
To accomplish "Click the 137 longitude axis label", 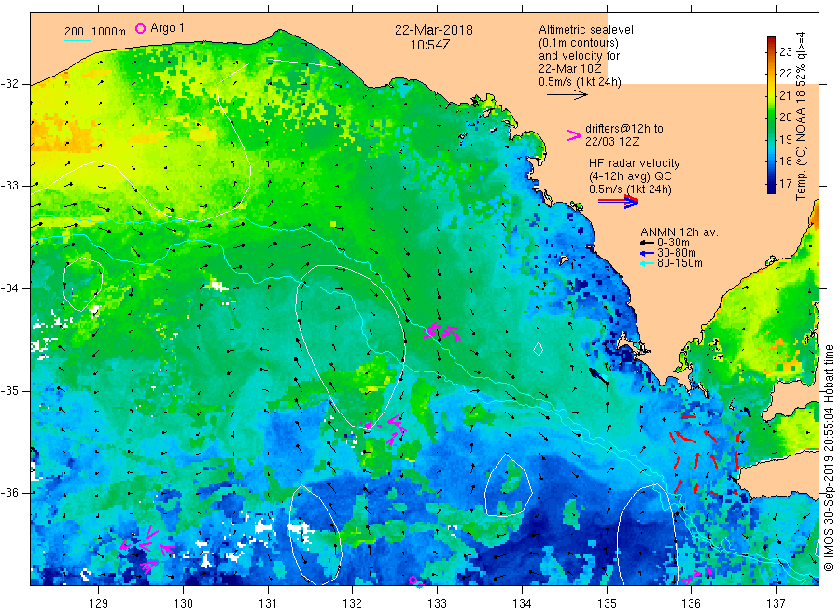I will [776, 604].
